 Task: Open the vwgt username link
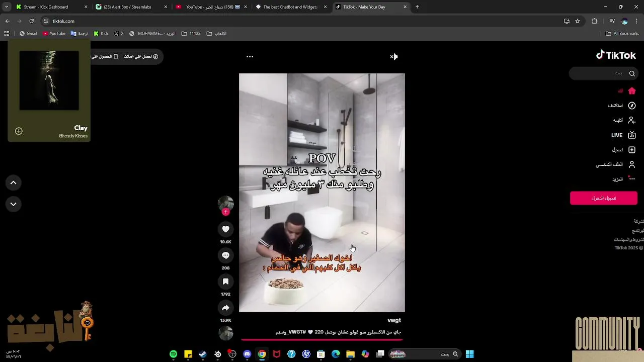click(x=394, y=320)
